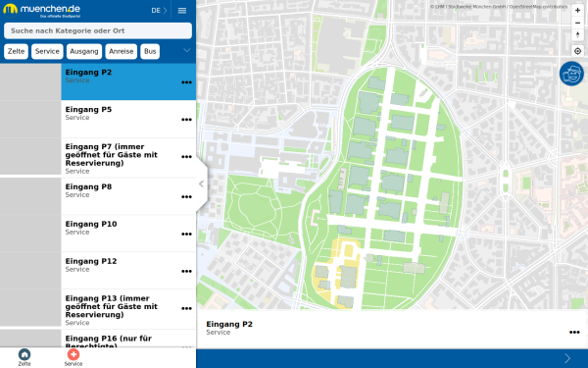This screenshot has height=368, width=588.
Task: Select the Zelte filter chip
Action: [16, 51]
